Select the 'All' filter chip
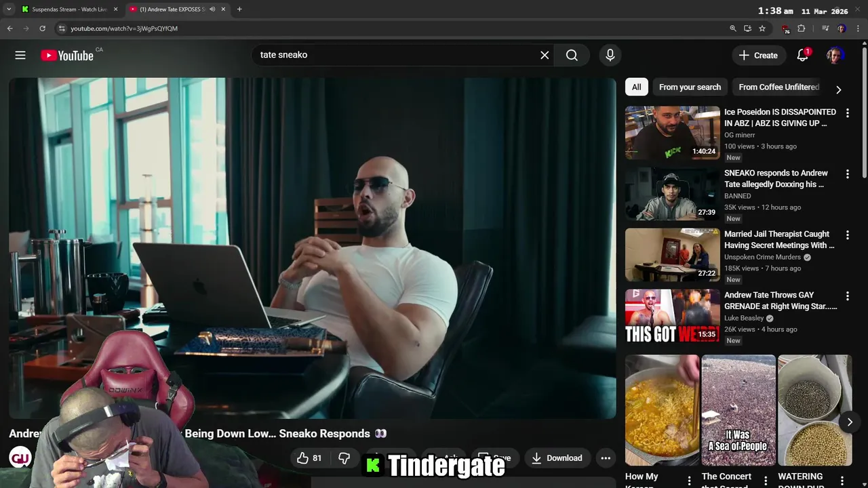The width and height of the screenshot is (868, 488). click(636, 87)
